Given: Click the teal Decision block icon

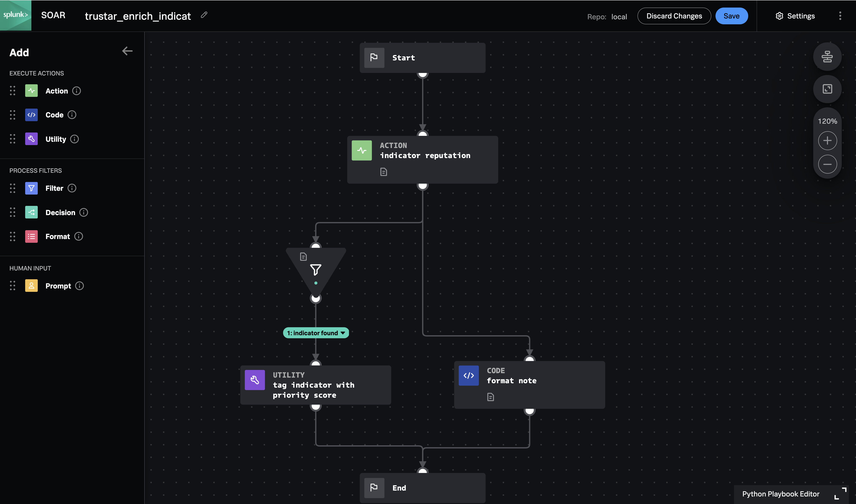Looking at the screenshot, I should [31, 213].
